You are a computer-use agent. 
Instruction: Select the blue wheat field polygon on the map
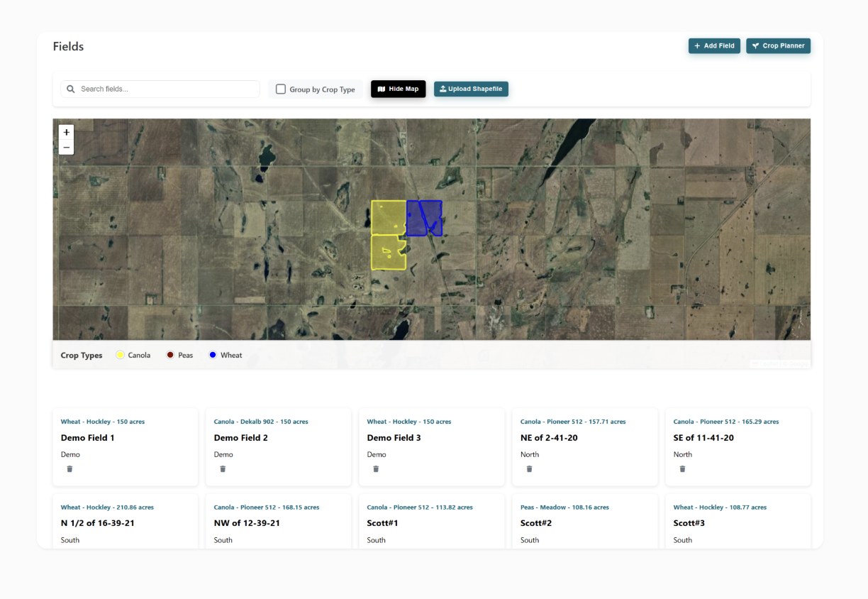coord(423,216)
